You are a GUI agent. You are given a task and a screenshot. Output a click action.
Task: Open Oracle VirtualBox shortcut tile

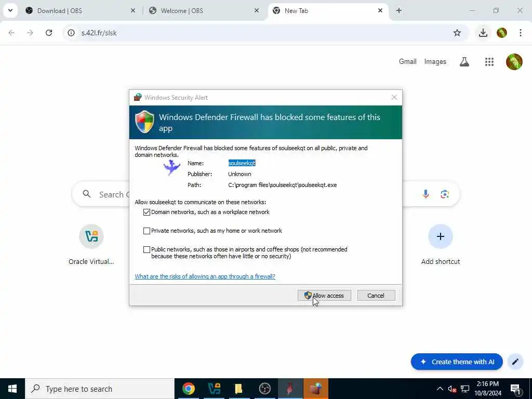(91, 245)
